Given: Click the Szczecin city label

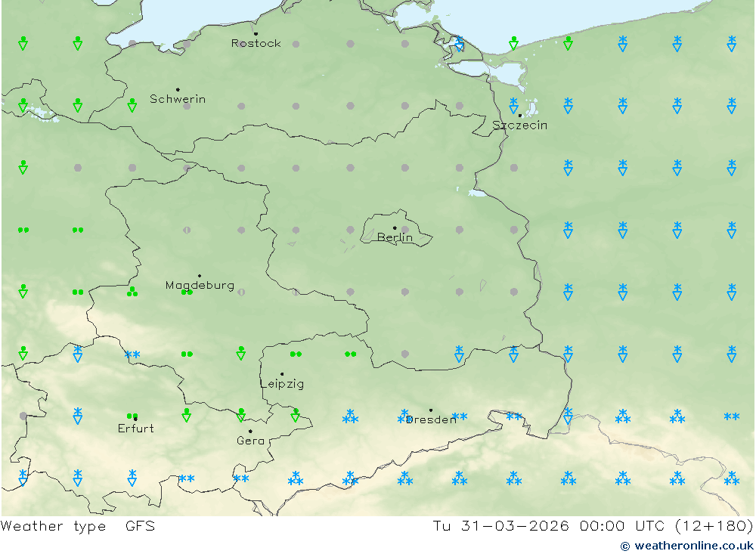Looking at the screenshot, I should [x=520, y=125].
